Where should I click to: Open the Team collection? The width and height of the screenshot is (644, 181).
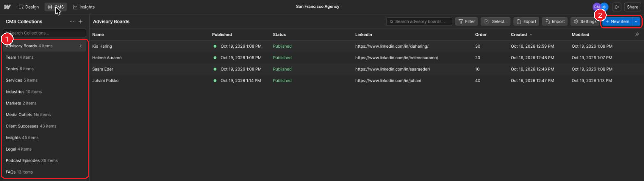point(45,58)
